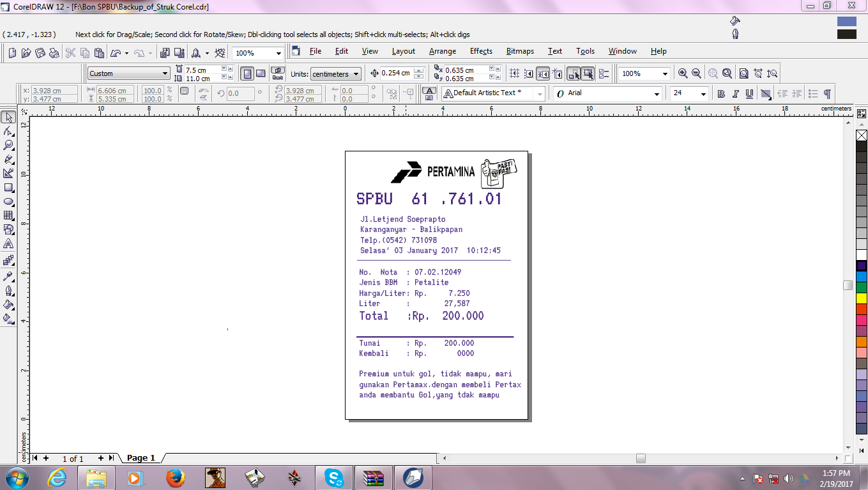
Task: Print the document
Action: [54, 53]
